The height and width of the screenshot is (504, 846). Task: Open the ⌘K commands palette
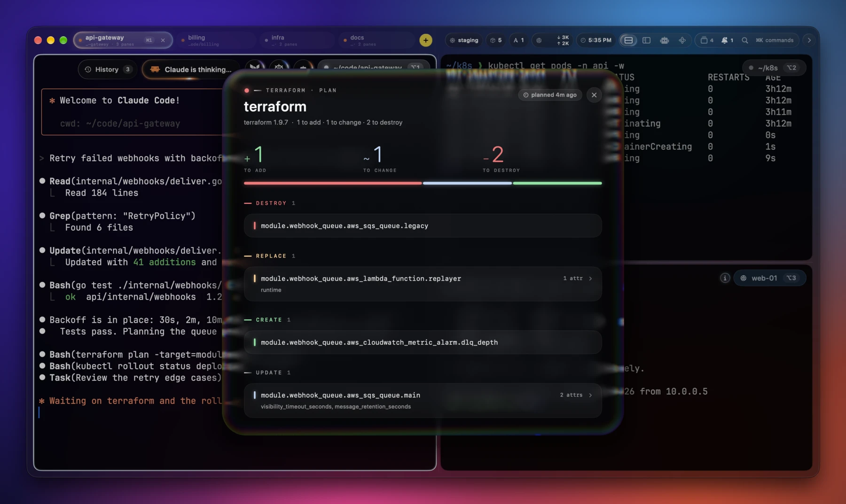[x=775, y=40]
